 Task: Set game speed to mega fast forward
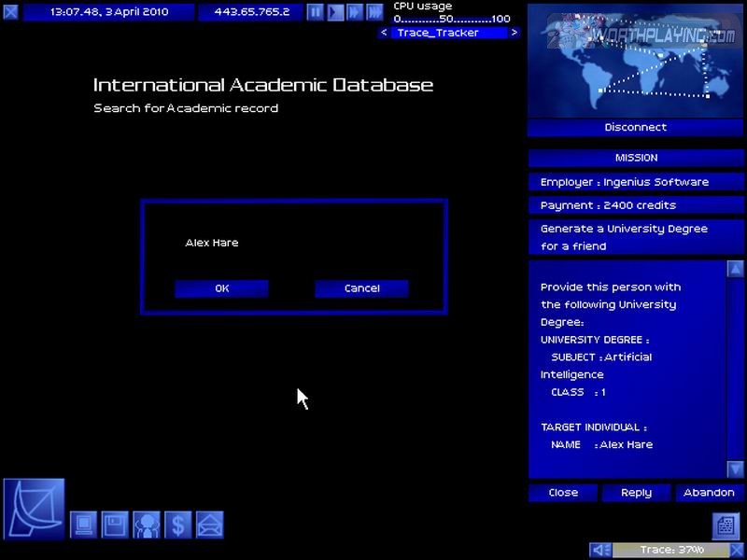click(x=373, y=12)
